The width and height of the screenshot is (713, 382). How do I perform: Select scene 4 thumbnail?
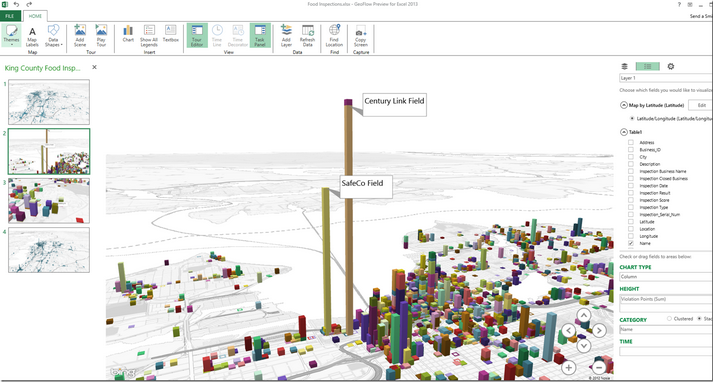pos(49,250)
